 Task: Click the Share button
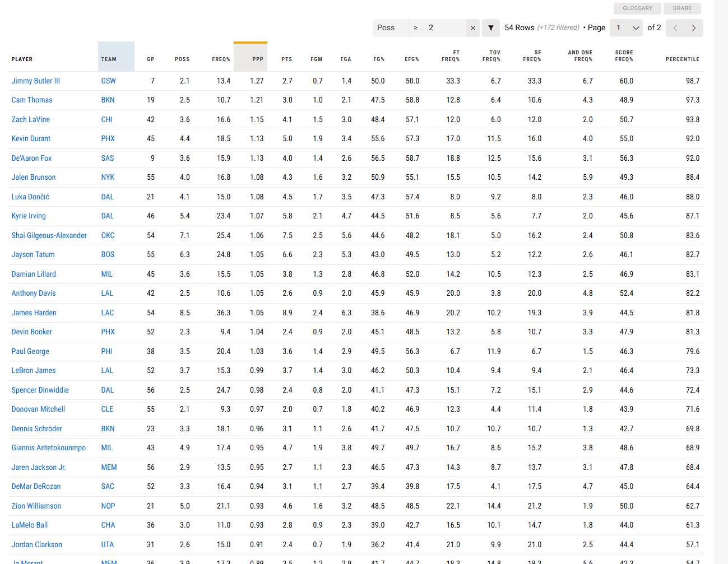(682, 8)
